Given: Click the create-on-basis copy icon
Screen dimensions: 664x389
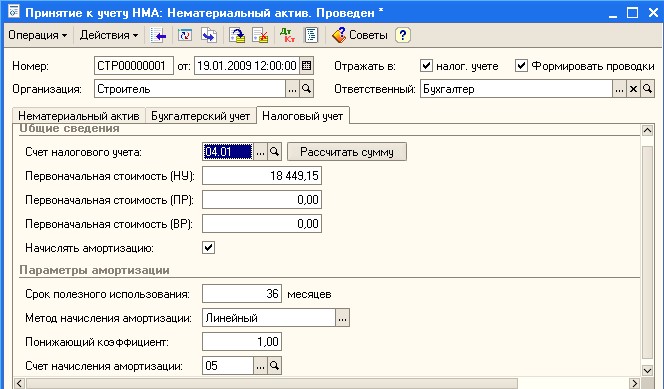Looking at the screenshot, I should tap(209, 36).
